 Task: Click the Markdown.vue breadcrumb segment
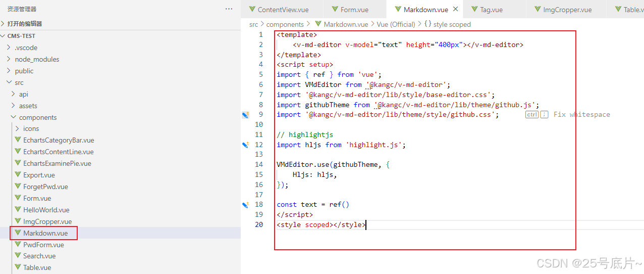pos(346,24)
